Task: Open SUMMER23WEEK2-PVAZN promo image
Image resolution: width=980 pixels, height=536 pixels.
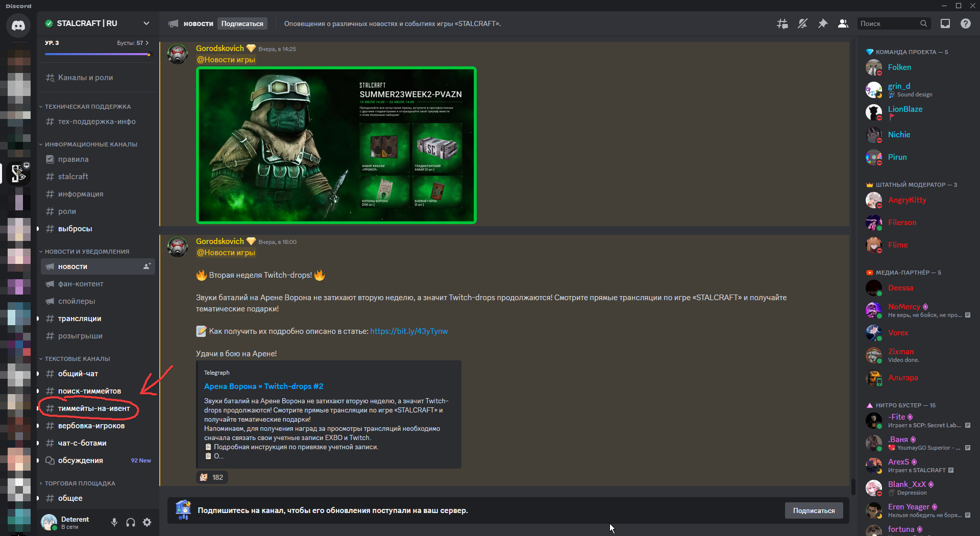Action: (336, 145)
